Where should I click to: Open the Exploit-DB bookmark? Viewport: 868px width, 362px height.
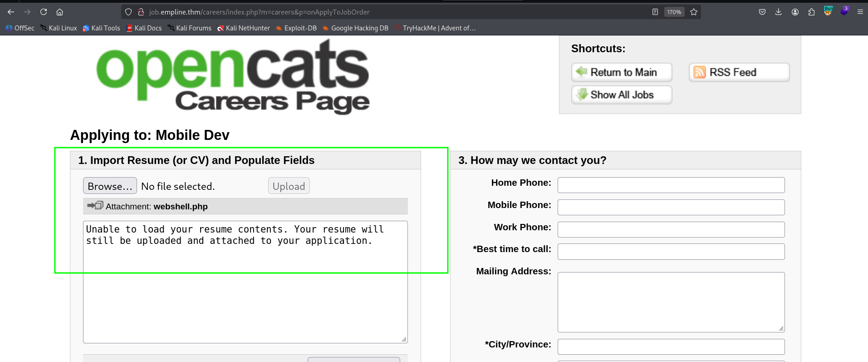click(296, 28)
